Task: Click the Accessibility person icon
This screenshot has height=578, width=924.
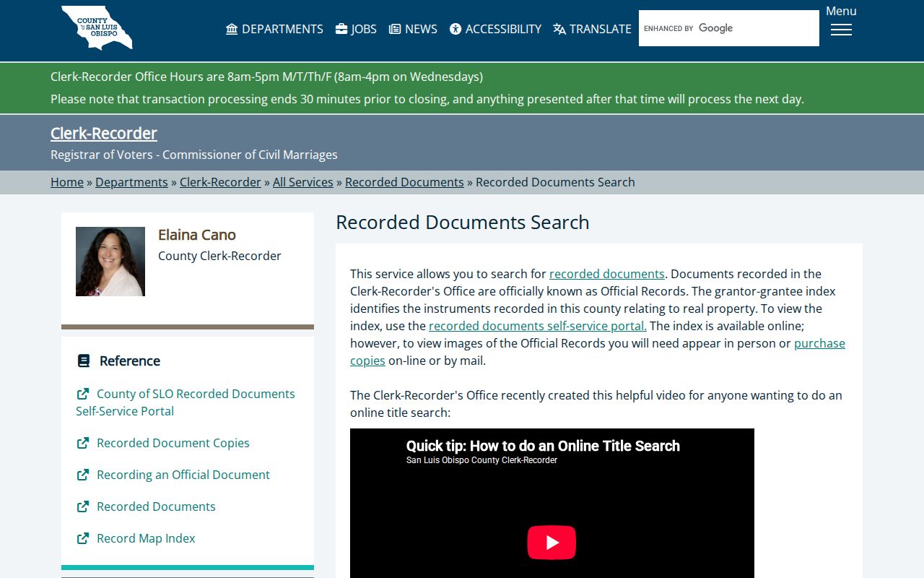Action: tap(456, 29)
